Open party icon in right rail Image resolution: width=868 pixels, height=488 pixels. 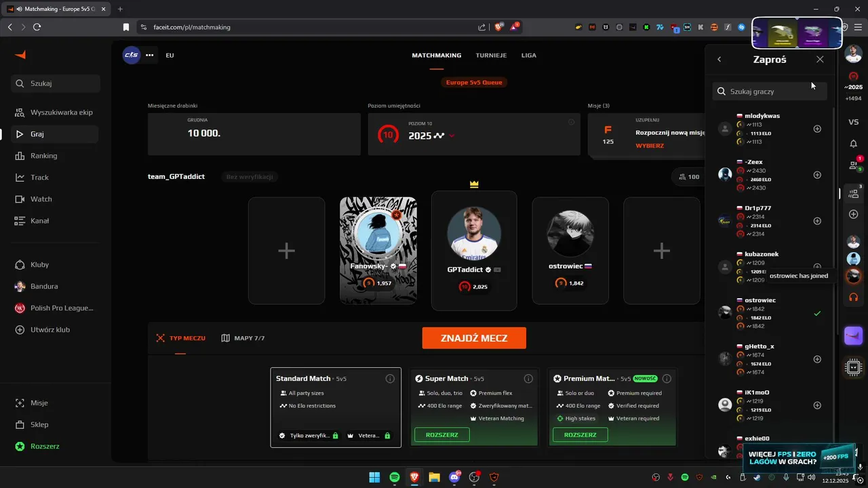[854, 192]
